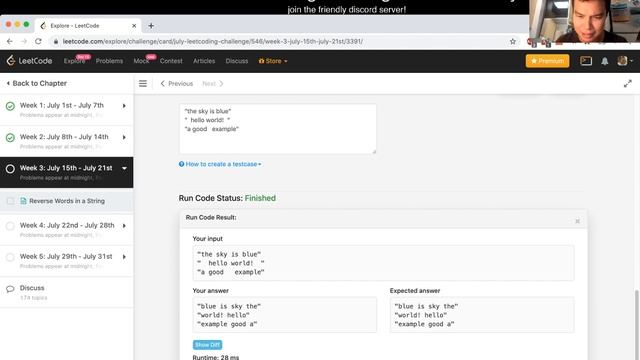Go to the Previous problem
The height and width of the screenshot is (360, 640).
tap(177, 84)
